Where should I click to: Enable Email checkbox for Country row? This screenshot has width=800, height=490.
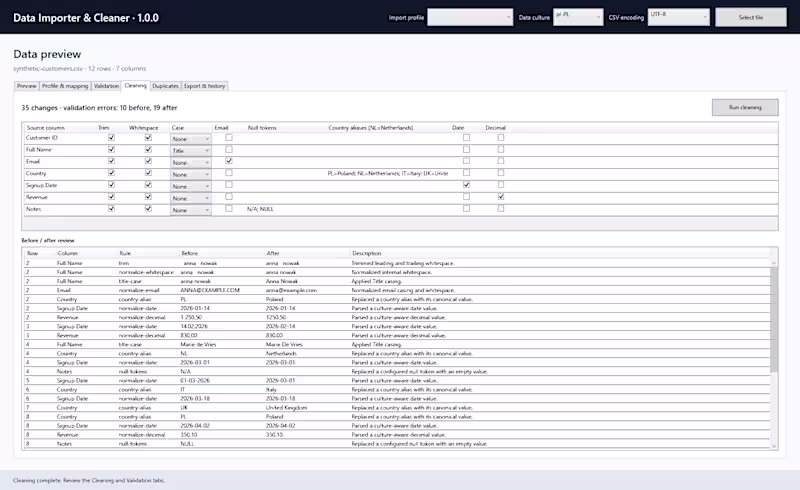(229, 173)
